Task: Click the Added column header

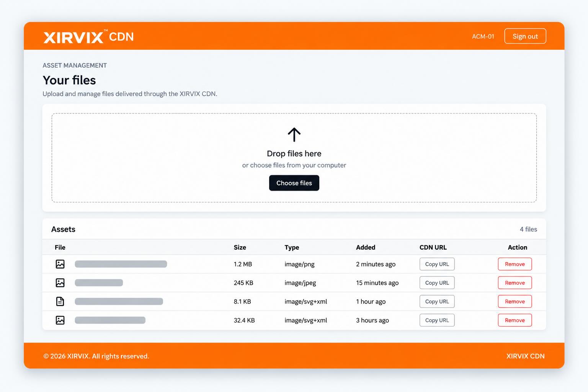Action: tap(366, 247)
